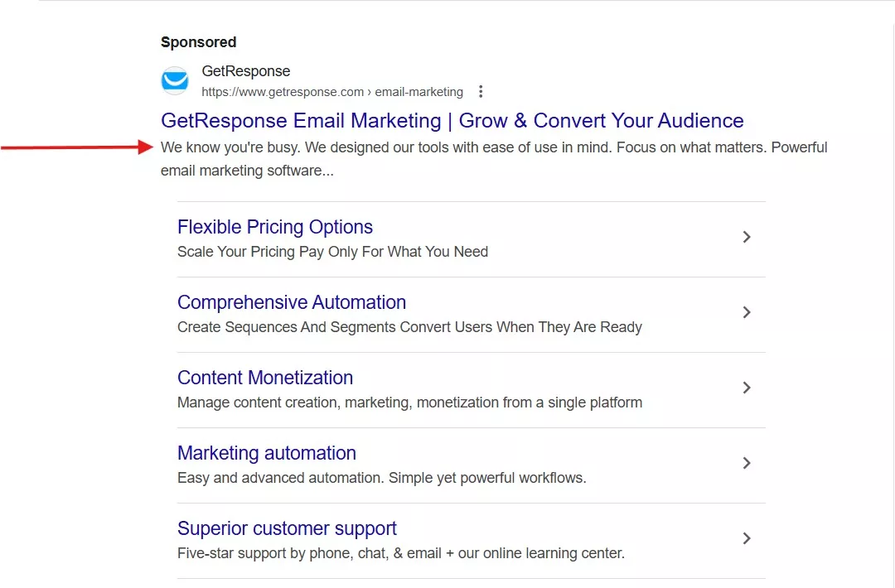This screenshot has height=588, width=895.
Task: Expand the Flexible Pricing Options chevron
Action: point(747,237)
